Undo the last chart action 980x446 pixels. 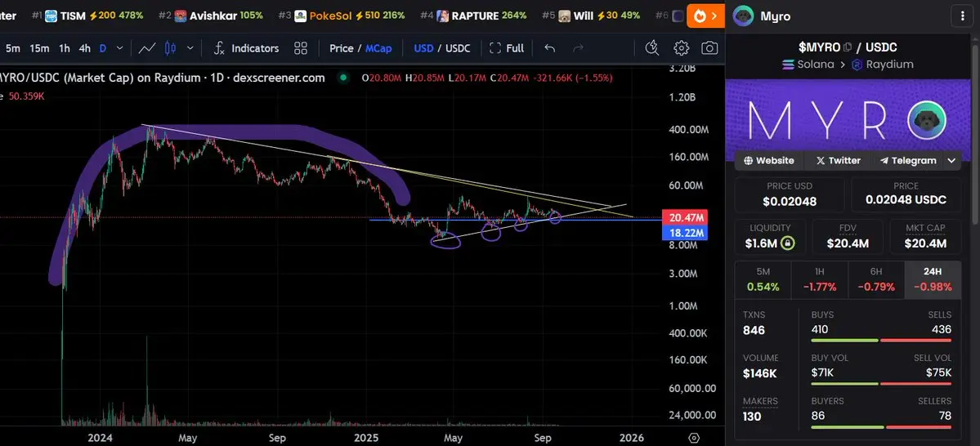coord(549,48)
